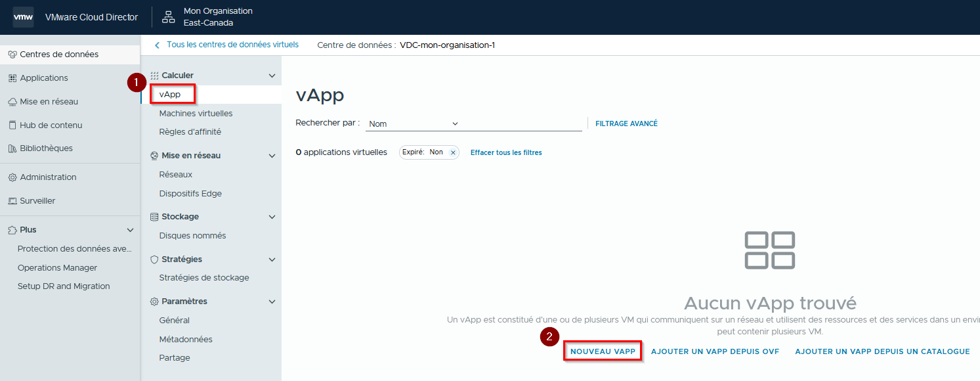Click the Plus puzzle-piece icon
980x381 pixels.
click(x=12, y=230)
